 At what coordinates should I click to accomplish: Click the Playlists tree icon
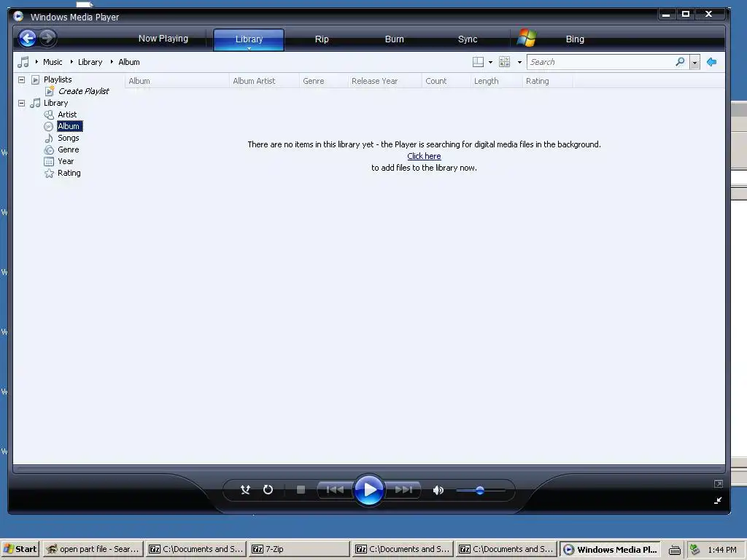point(35,79)
